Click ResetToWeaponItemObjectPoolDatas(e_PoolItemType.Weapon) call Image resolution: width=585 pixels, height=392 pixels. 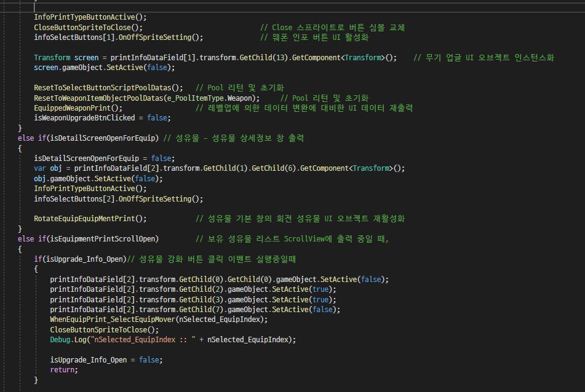point(147,98)
